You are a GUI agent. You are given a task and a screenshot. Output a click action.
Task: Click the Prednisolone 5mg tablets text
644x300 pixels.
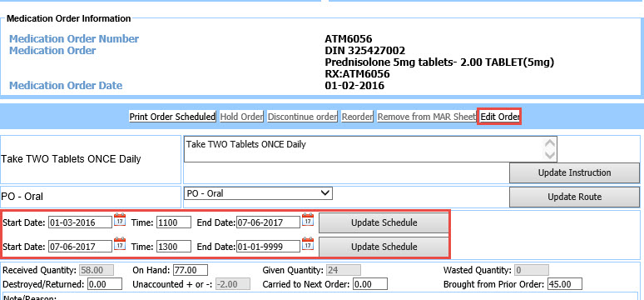[x=439, y=62]
